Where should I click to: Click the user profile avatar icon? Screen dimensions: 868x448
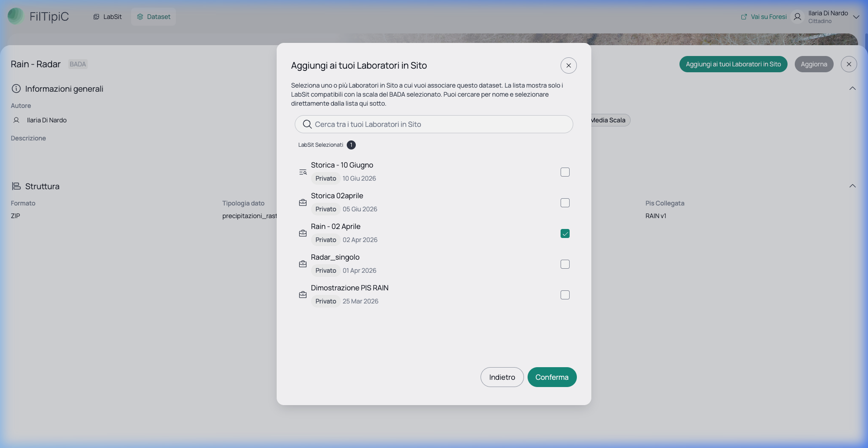[x=797, y=17]
